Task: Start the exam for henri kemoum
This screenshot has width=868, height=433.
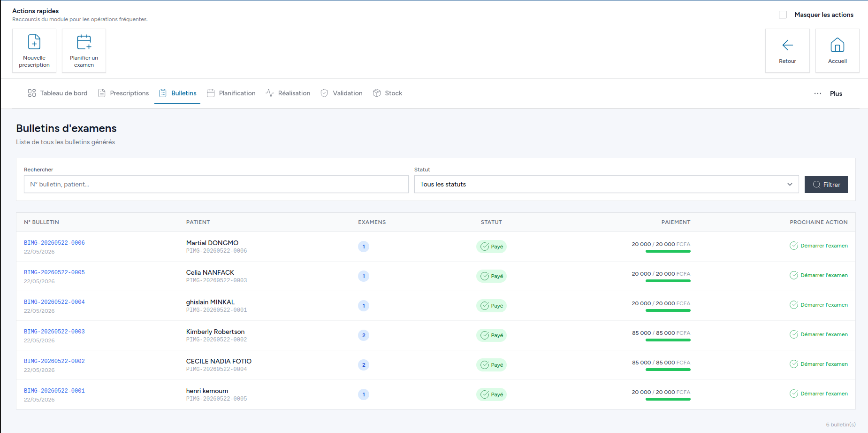Action: coord(819,394)
